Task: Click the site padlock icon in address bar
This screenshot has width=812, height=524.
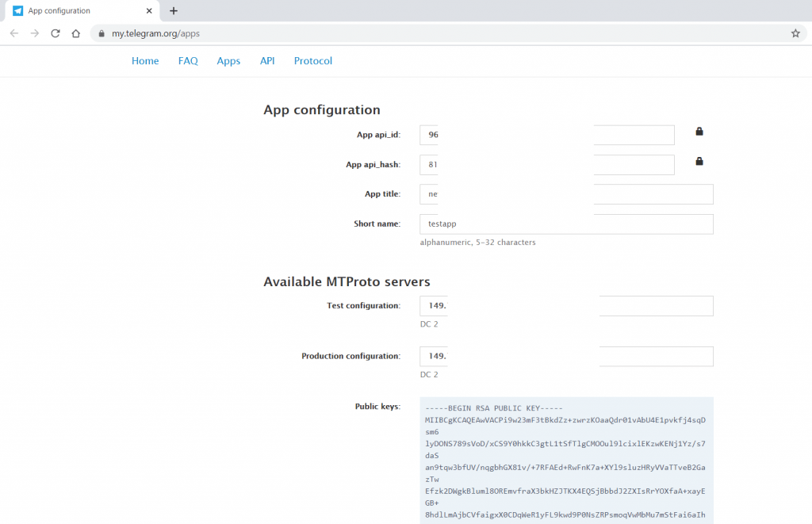Action: point(101,33)
